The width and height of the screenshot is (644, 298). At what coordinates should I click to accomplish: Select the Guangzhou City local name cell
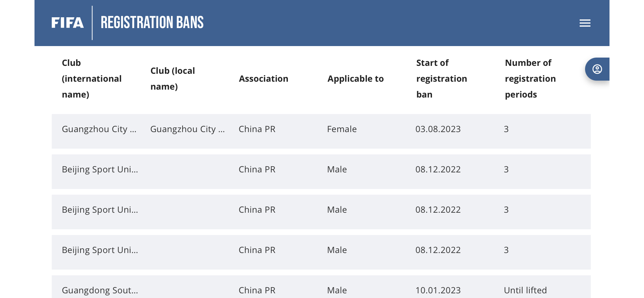[188, 129]
